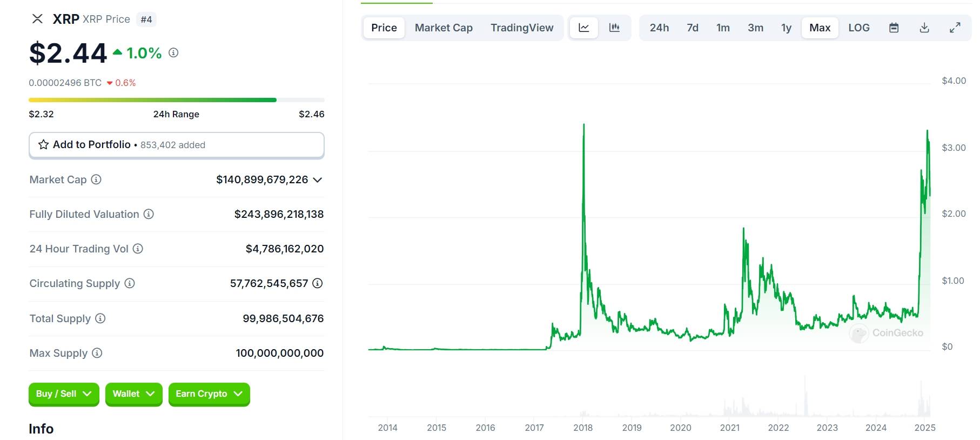
Task: Click the $2.46 range high value
Action: click(x=312, y=114)
